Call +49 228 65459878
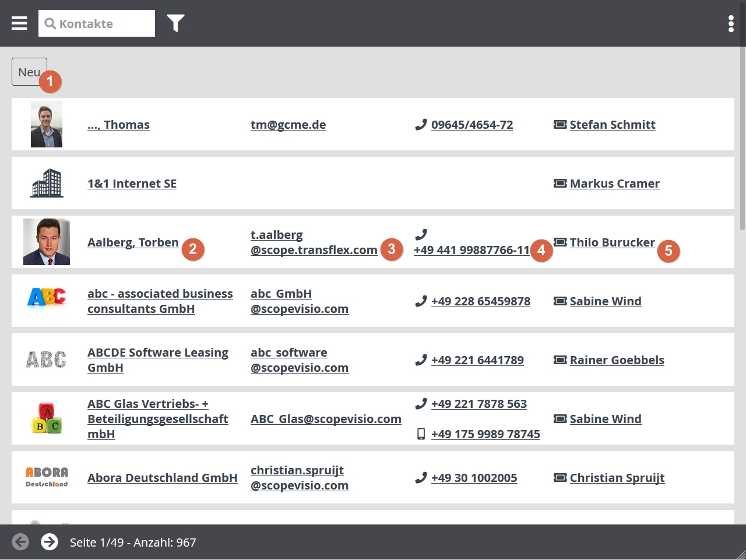The width and height of the screenshot is (746, 560). point(481,301)
